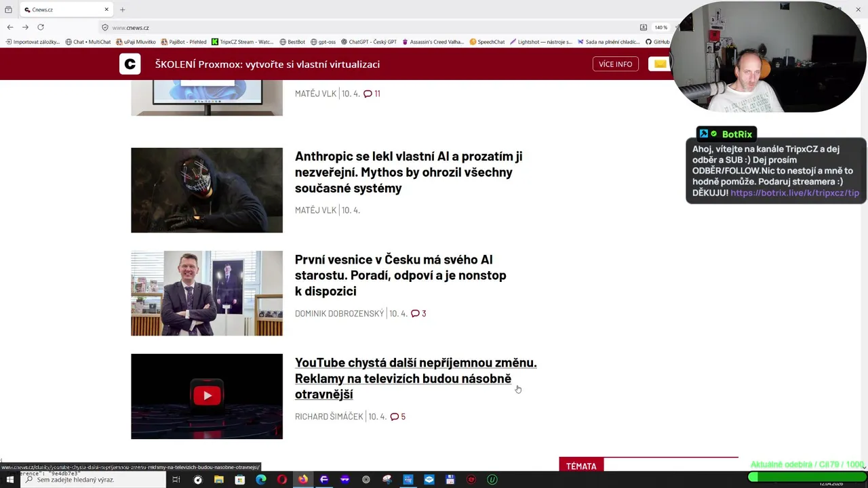Close the Cnews.cz tab
Image resolution: width=868 pixels, height=488 pixels.
(x=106, y=9)
